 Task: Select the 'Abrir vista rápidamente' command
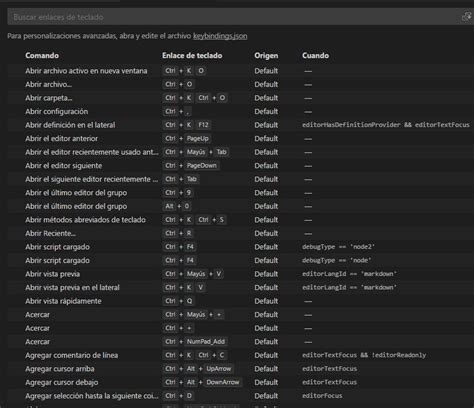(x=63, y=301)
